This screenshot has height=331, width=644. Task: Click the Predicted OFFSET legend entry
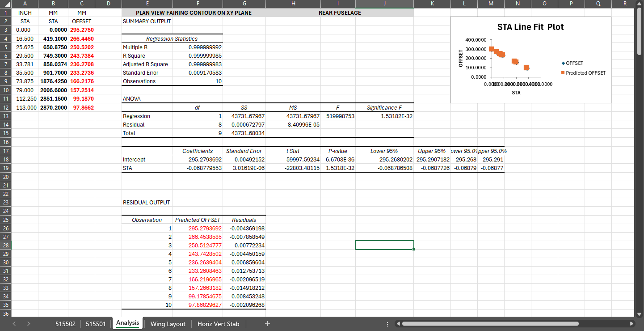coord(585,73)
